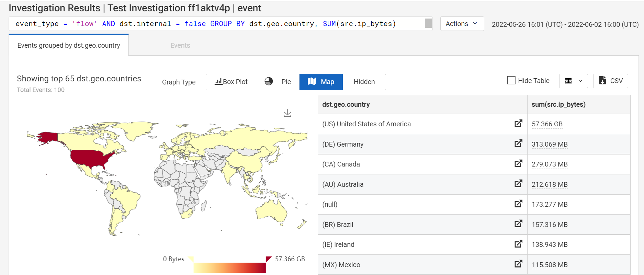This screenshot has width=644, height=275.
Task: Open Brazil row external link icon
Action: (x=518, y=224)
